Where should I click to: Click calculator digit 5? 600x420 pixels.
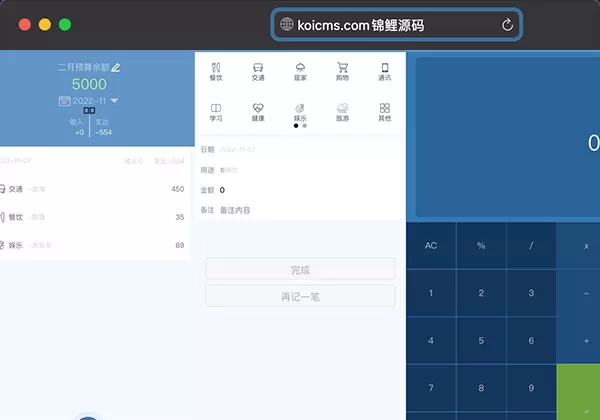481,340
